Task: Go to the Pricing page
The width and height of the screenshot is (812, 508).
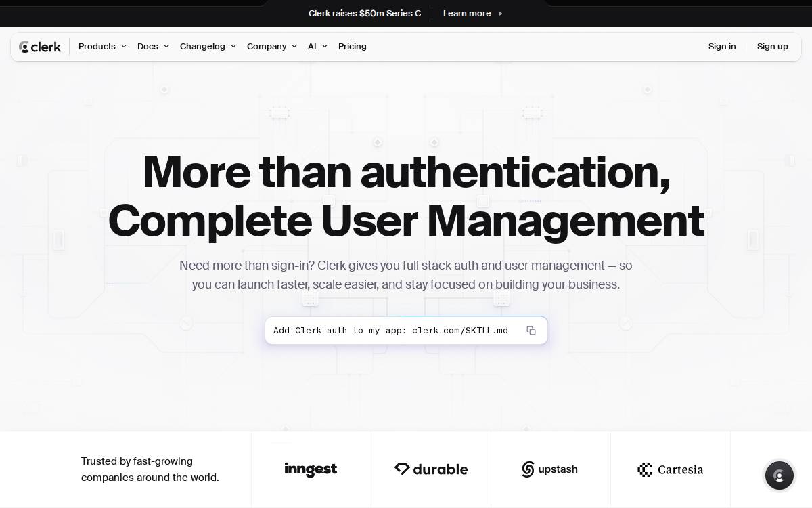Action: pyautogui.click(x=353, y=47)
